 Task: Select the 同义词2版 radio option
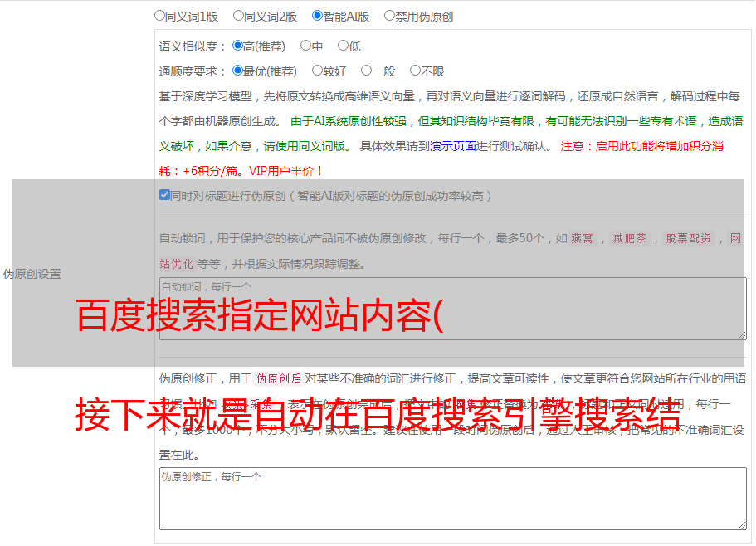(x=238, y=16)
